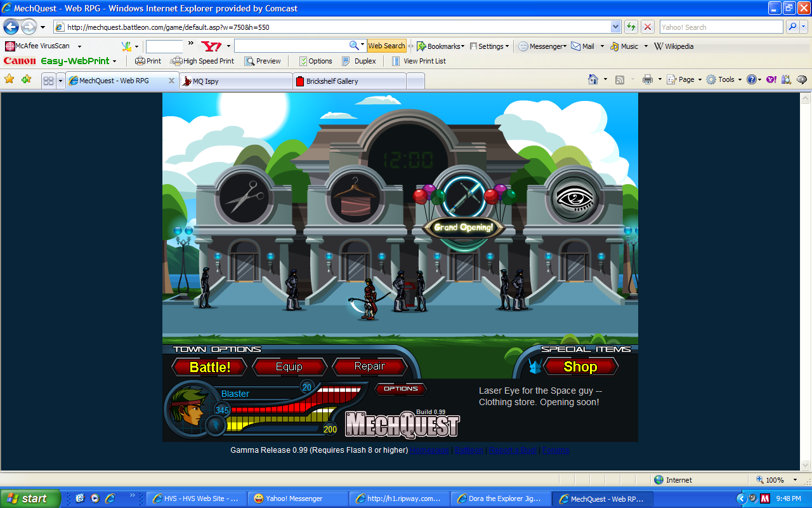Open the Homepage link
This screenshot has width=812, height=508.
pos(429,450)
